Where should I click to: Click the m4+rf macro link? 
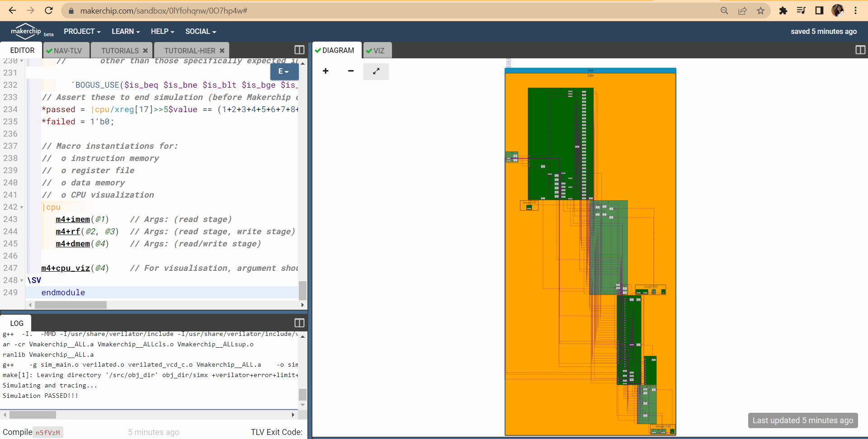[x=66, y=231]
